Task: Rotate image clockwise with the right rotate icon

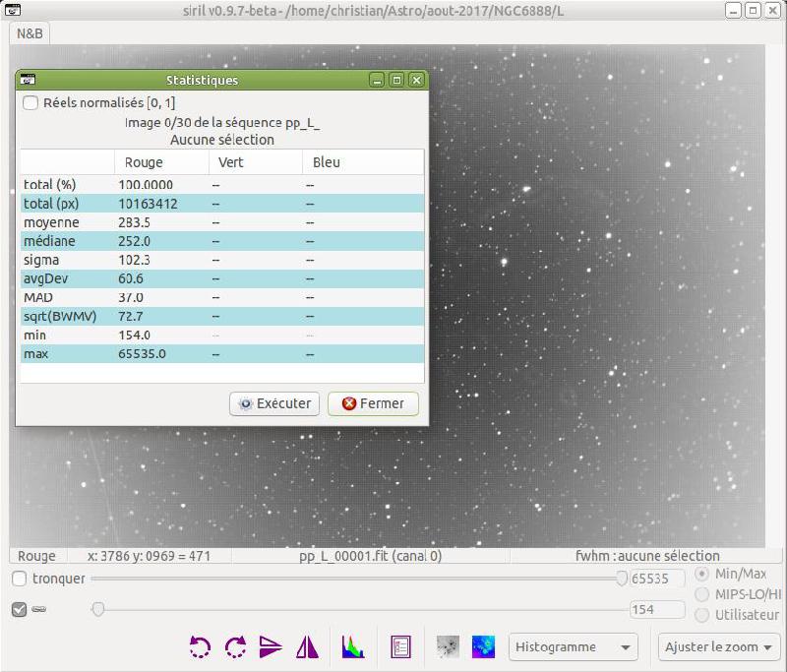Action: coord(235,646)
